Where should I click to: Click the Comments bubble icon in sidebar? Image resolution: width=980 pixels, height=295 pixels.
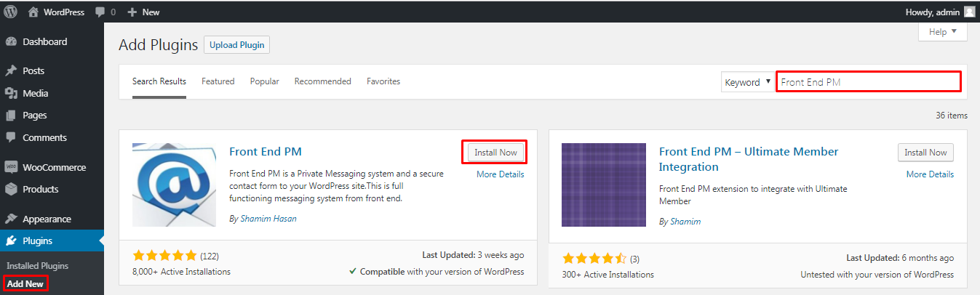(11, 137)
